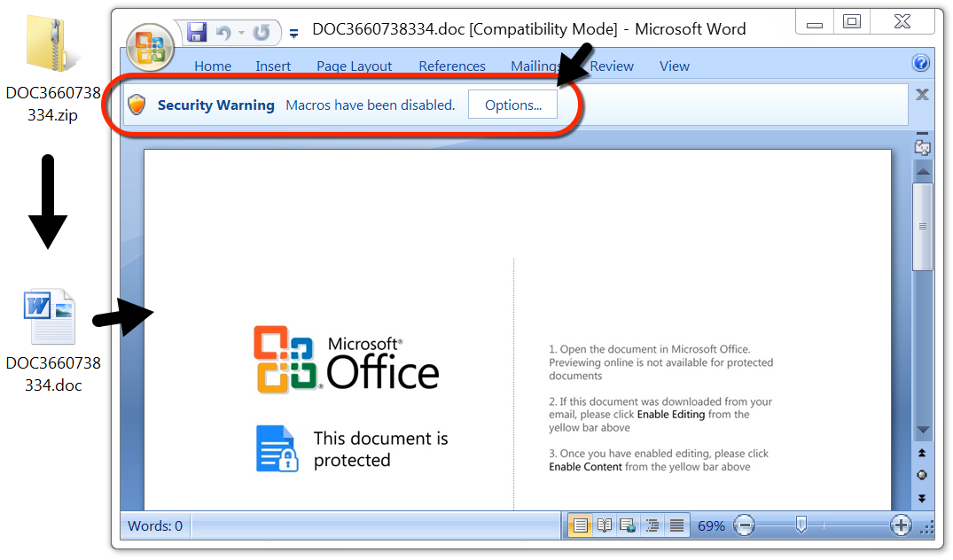
Task: Select the Page Layout tab
Action: (354, 66)
